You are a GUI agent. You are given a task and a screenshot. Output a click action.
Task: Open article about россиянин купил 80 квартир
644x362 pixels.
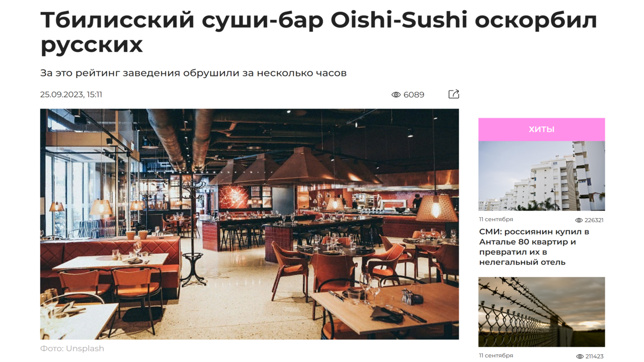pyautogui.click(x=534, y=247)
